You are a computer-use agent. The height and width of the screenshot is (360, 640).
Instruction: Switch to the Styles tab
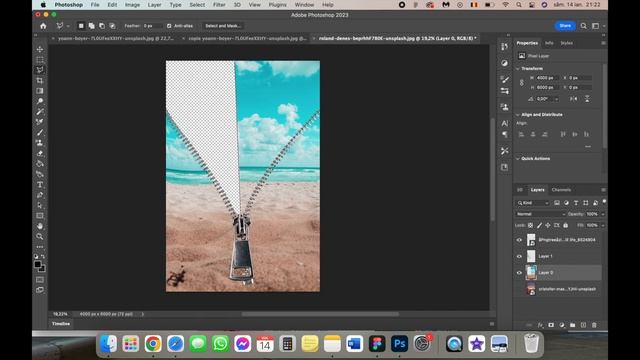[567, 43]
